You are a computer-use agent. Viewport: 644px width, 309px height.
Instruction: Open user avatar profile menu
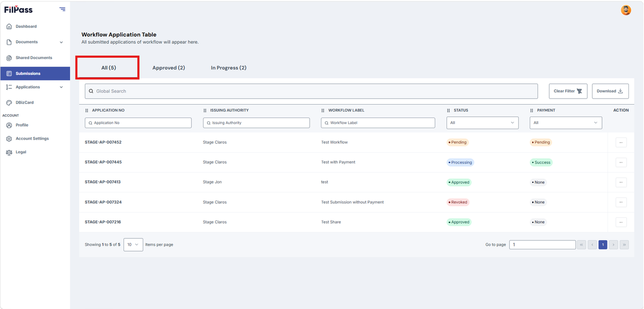[626, 10]
